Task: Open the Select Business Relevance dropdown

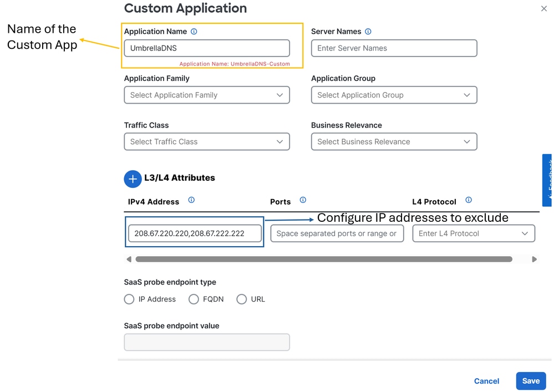Action: pyautogui.click(x=394, y=141)
